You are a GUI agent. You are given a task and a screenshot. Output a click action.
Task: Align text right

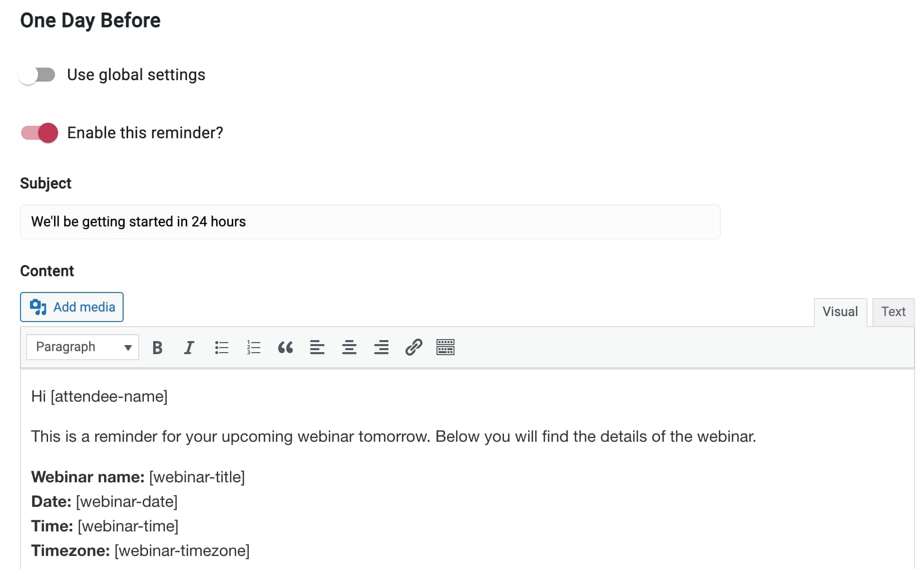[x=381, y=347]
